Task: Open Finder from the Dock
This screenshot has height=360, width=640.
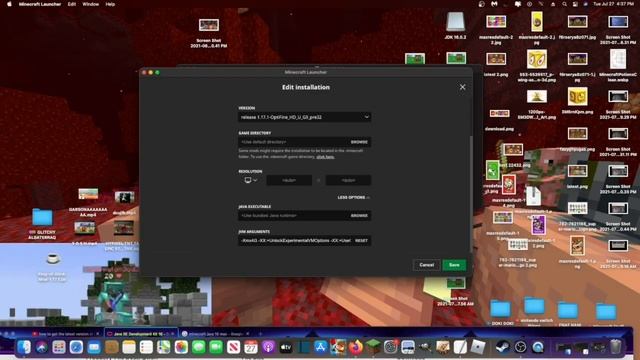Action: click(x=24, y=347)
